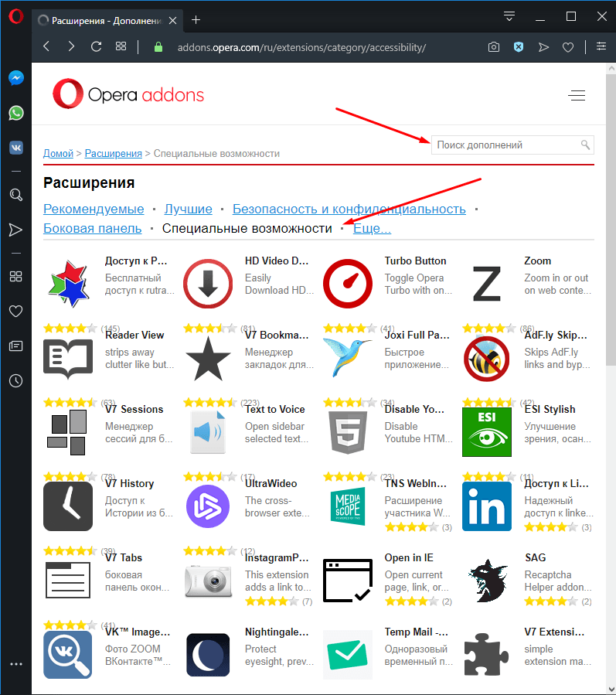This screenshot has width=616, height=695.
Task: Open Facebook Messenger in the sidebar
Action: pos(16,78)
